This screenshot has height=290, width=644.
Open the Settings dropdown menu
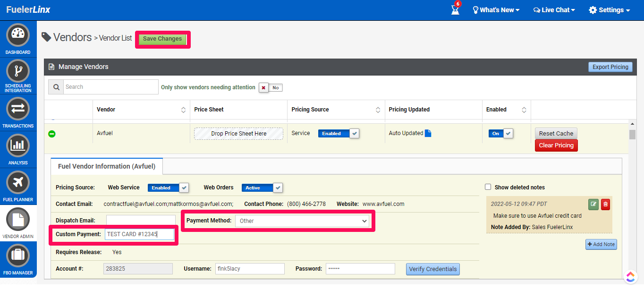[610, 10]
